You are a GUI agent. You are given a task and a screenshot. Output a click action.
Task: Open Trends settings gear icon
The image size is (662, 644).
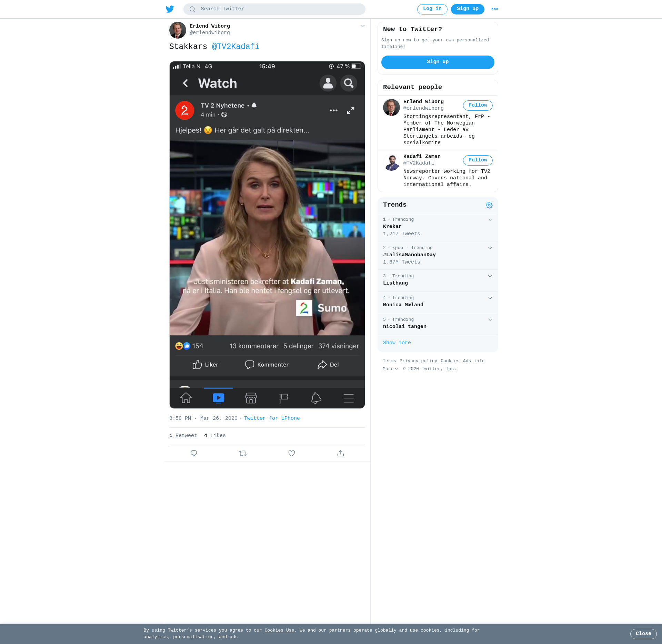coord(489,205)
